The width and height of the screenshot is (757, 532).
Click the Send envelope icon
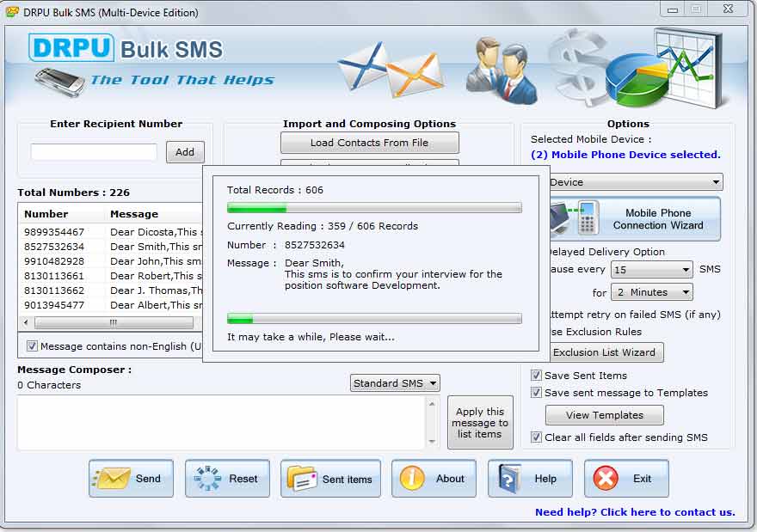click(111, 479)
